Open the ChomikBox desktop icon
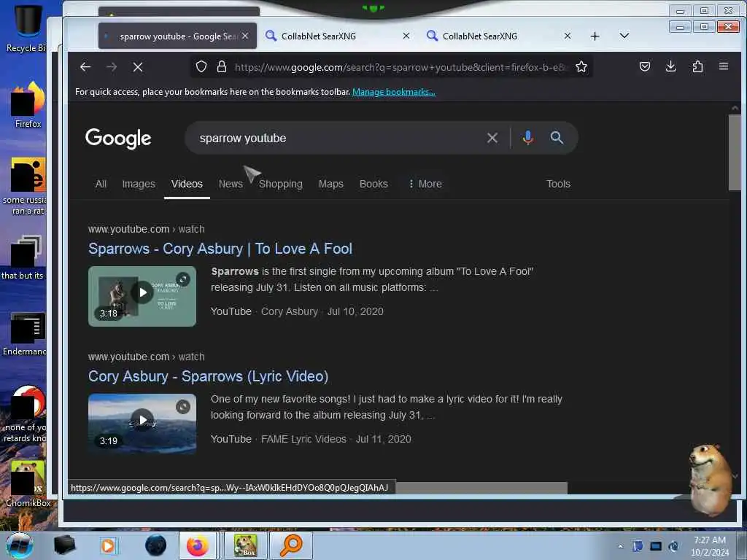Viewport: 747px width, 560px height. click(28, 483)
